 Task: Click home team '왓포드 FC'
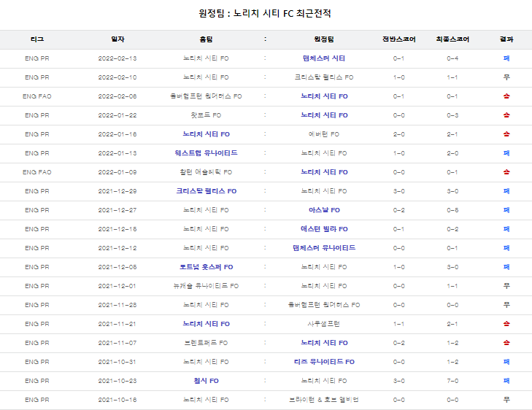(x=206, y=115)
